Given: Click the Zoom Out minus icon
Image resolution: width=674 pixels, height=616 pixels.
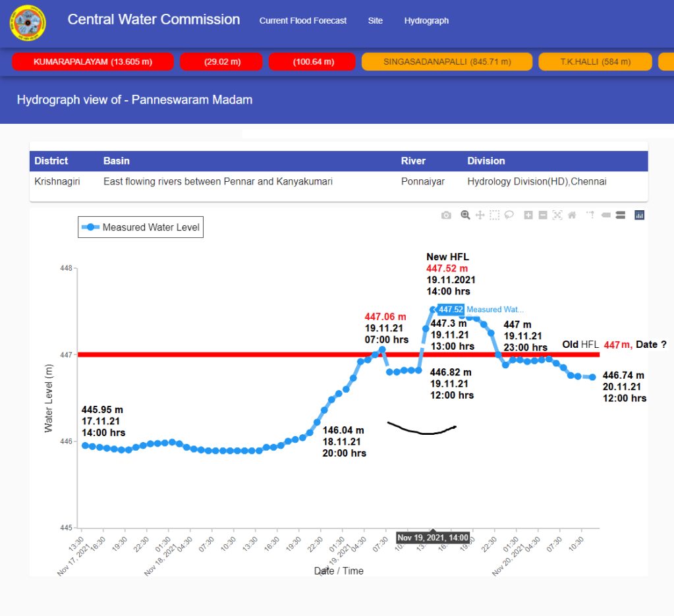Looking at the screenshot, I should 543,215.
